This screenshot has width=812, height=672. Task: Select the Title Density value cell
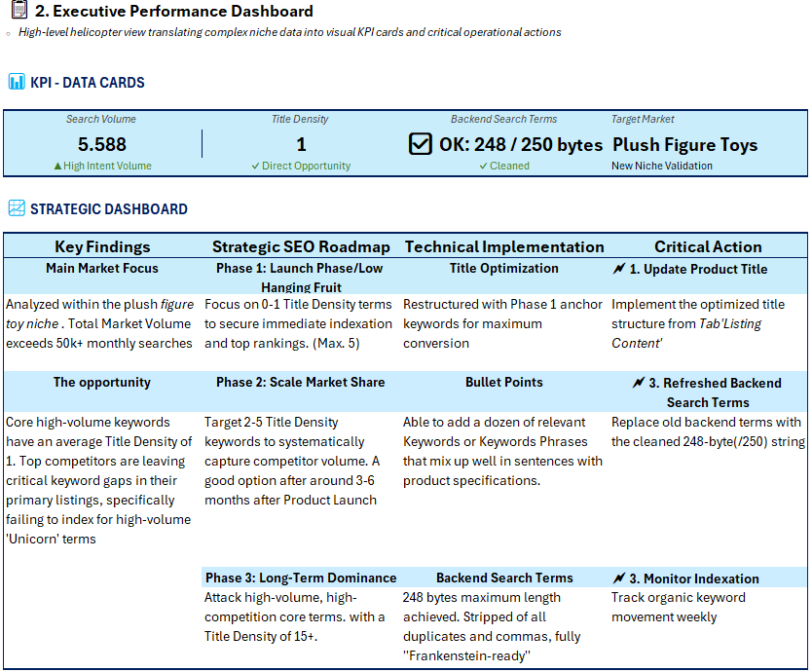point(301,144)
